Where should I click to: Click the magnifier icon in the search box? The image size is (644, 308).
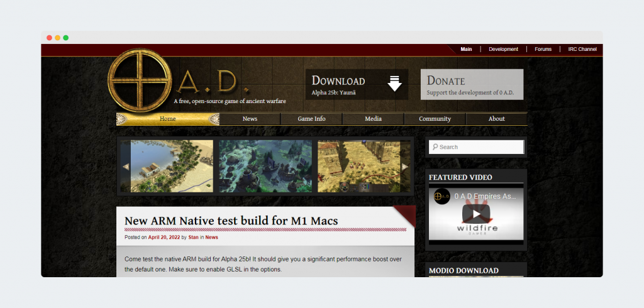(x=435, y=146)
